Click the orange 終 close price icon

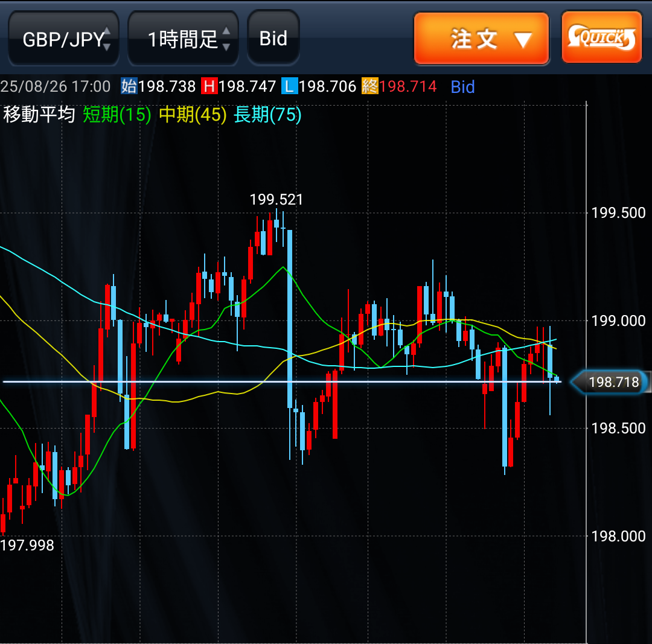369,87
